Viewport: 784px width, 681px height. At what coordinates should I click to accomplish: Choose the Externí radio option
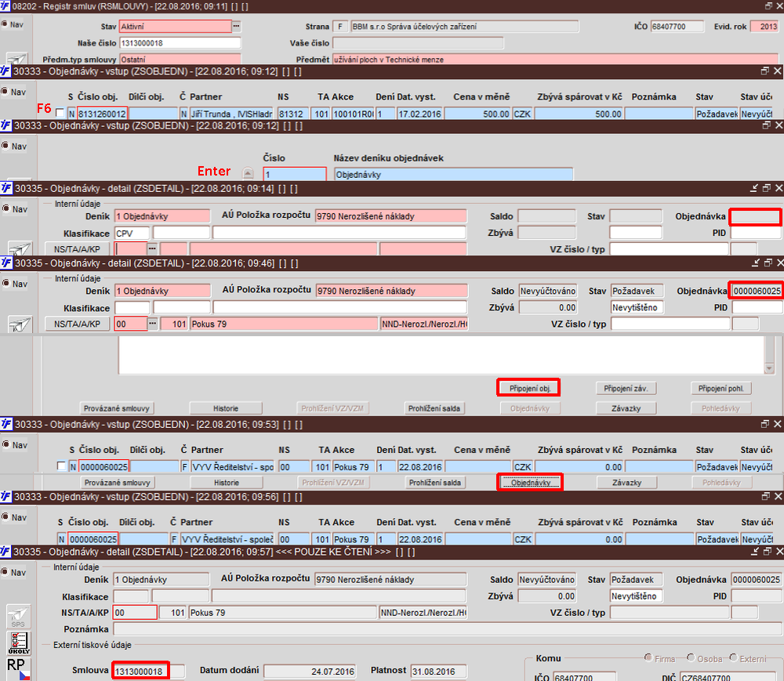click(734, 657)
